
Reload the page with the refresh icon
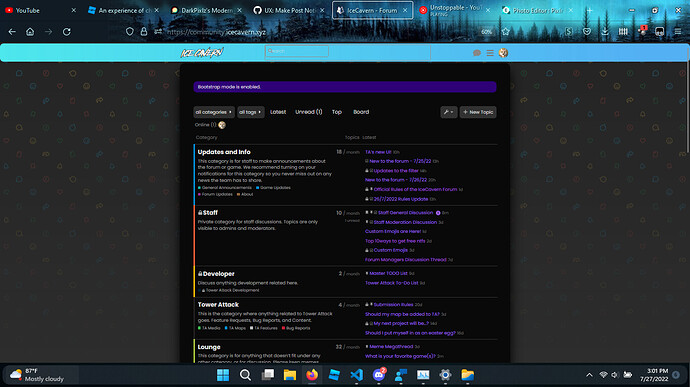(x=67, y=32)
